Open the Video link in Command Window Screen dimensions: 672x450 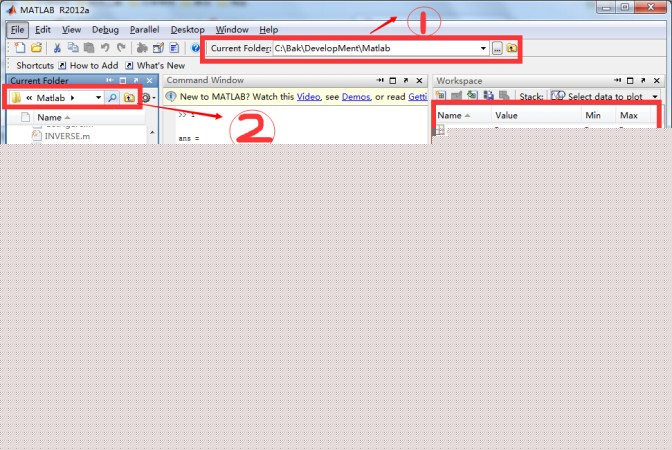308,97
